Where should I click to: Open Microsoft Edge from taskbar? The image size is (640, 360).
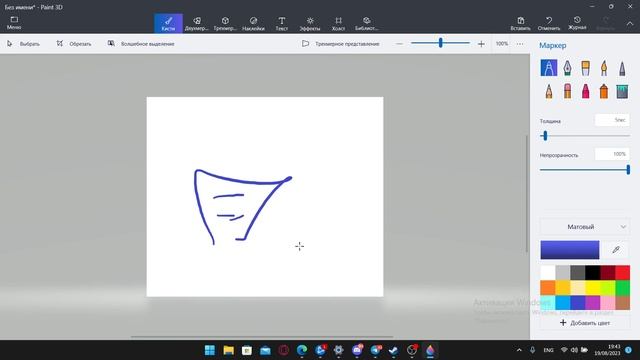click(302, 350)
